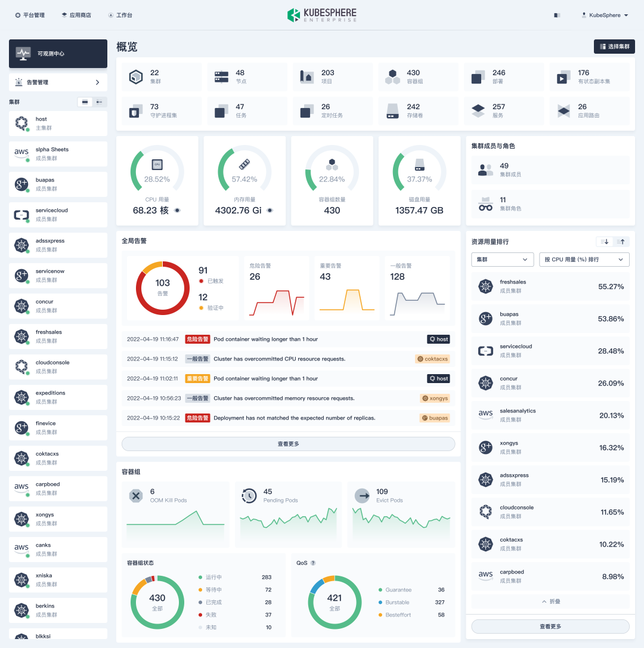The width and height of the screenshot is (644, 648).
Task: Open the 应用商店 top menu item
Action: pos(76,16)
